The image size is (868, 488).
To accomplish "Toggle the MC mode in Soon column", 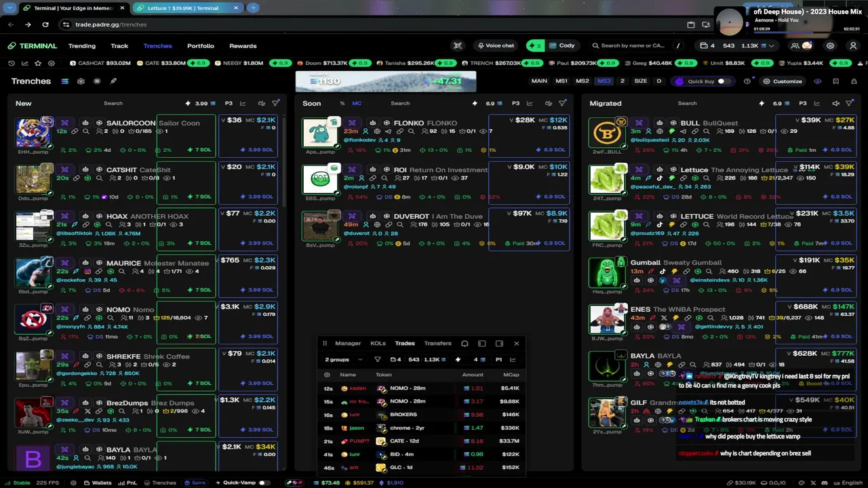I will coord(357,104).
